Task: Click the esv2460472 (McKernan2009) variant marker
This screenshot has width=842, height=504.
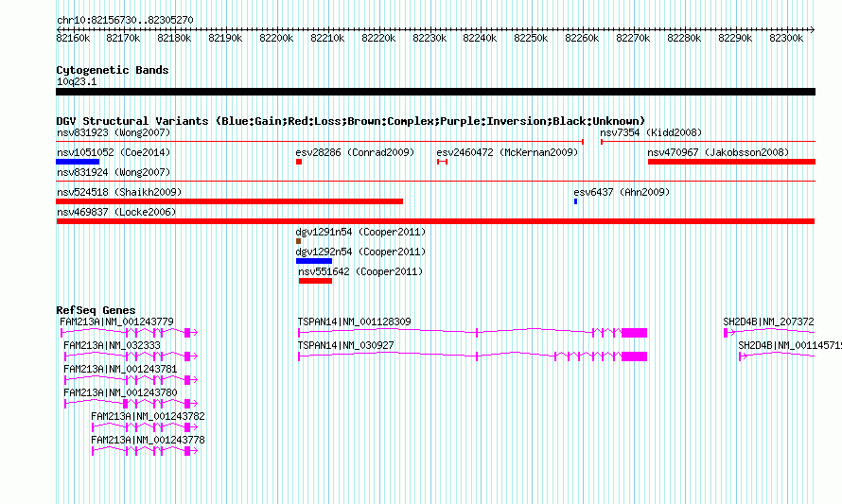Action: pyautogui.click(x=443, y=162)
